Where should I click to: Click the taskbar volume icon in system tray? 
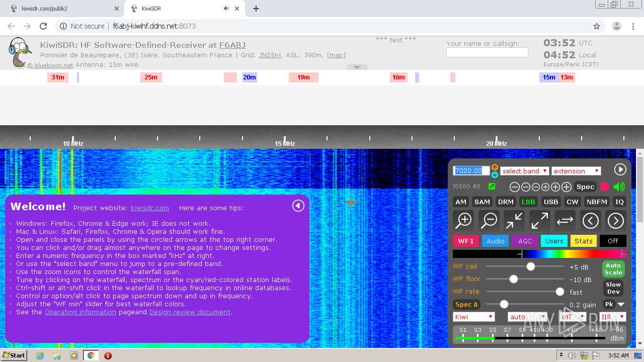[572, 355]
